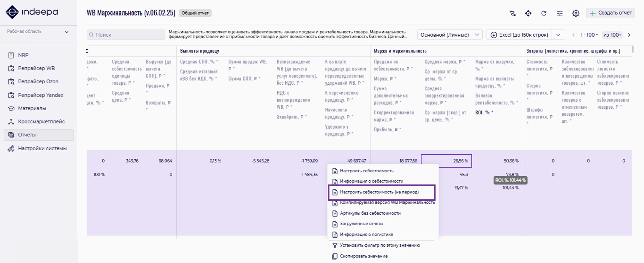Open the 1-100 rows range dropdown
The image size is (644, 263).
point(589,35)
